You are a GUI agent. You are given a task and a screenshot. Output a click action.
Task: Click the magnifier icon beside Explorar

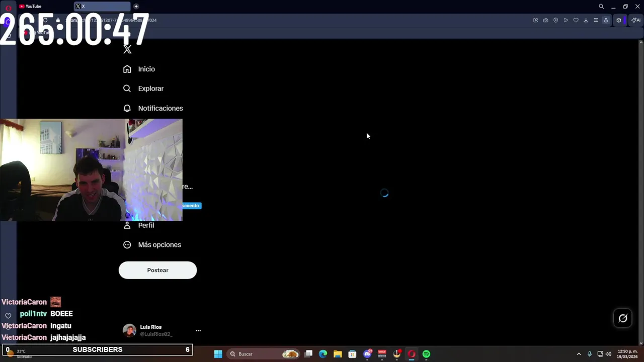[127, 88]
